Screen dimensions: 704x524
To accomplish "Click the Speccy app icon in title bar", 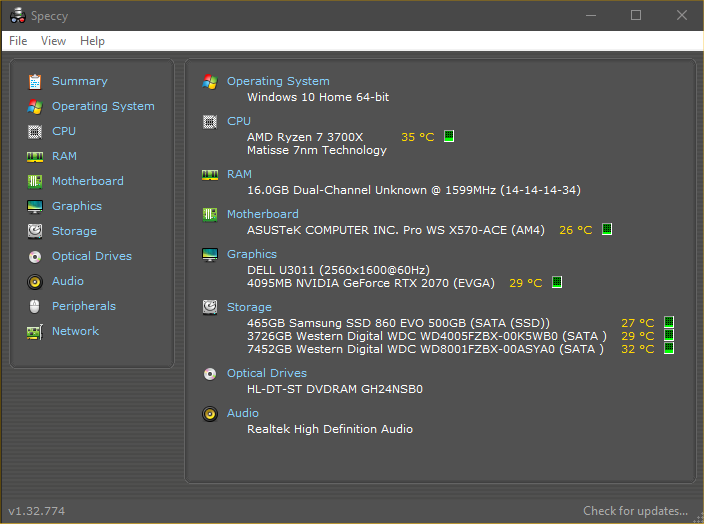I will pos(18,16).
